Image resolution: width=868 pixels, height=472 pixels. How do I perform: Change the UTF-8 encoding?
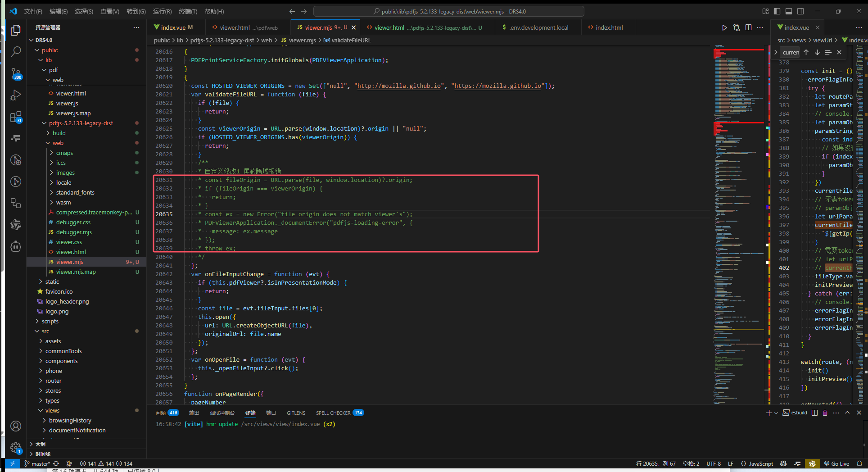(714, 463)
